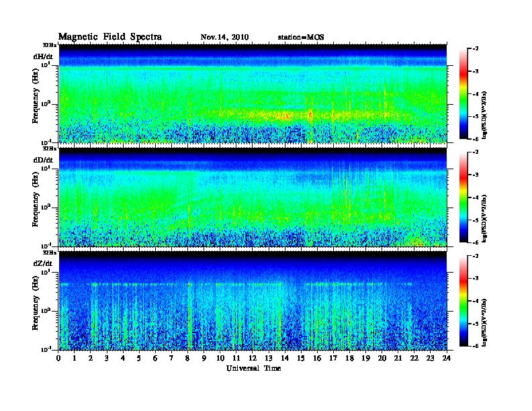Click the color bar beside the dH/dt panel
The image size is (532, 411).
(463, 93)
